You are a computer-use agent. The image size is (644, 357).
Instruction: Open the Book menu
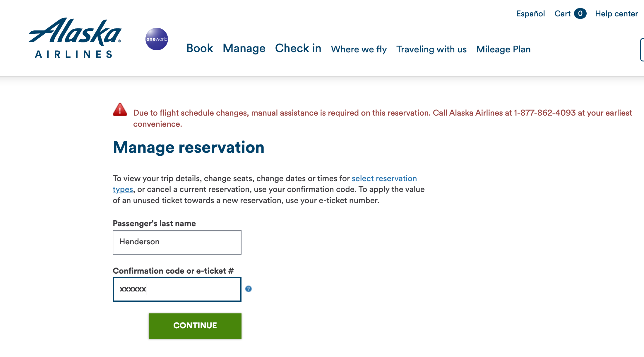point(200,48)
